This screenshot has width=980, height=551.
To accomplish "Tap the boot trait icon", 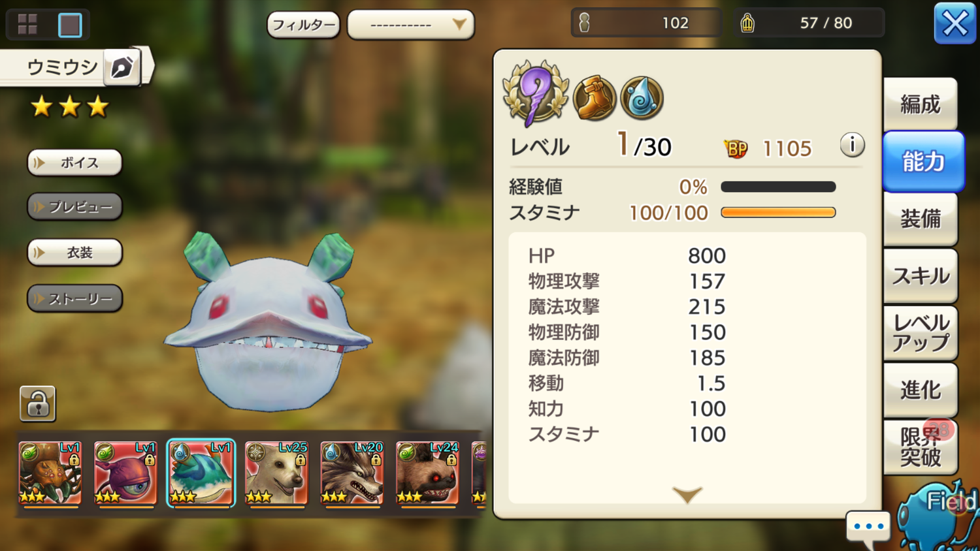I will pos(595,98).
